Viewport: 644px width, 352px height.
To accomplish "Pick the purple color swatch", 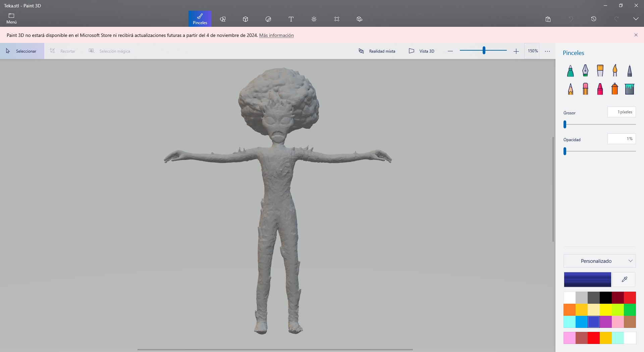I will [606, 322].
